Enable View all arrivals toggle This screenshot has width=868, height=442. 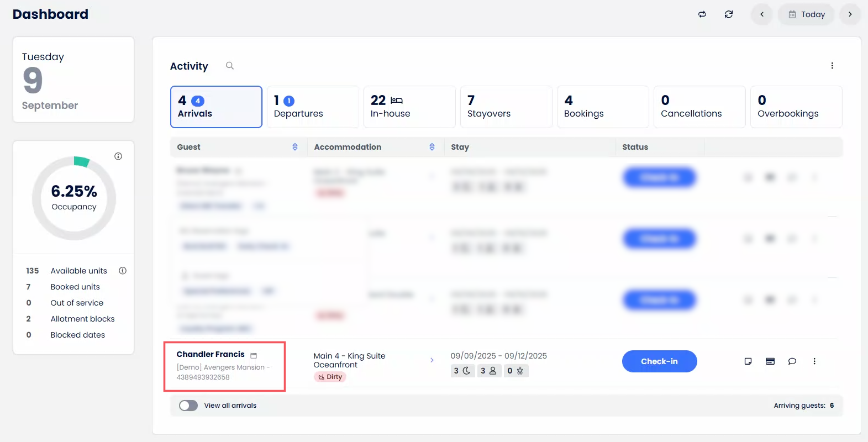(188, 406)
